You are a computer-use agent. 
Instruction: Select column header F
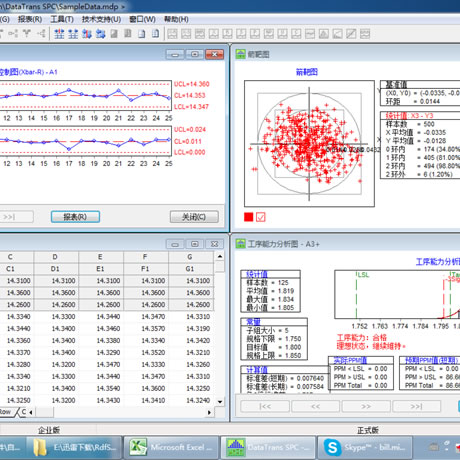[145, 257]
